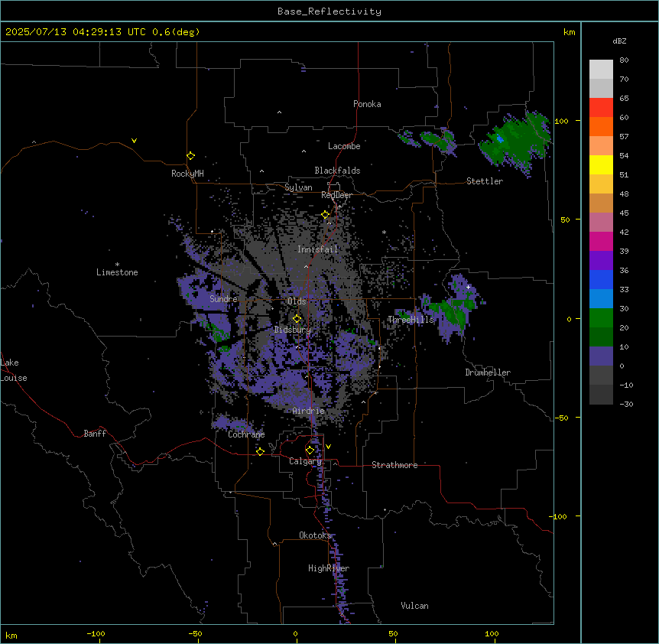
Task: Select the 80 dBZ light gray color swatch
Action: click(x=601, y=70)
